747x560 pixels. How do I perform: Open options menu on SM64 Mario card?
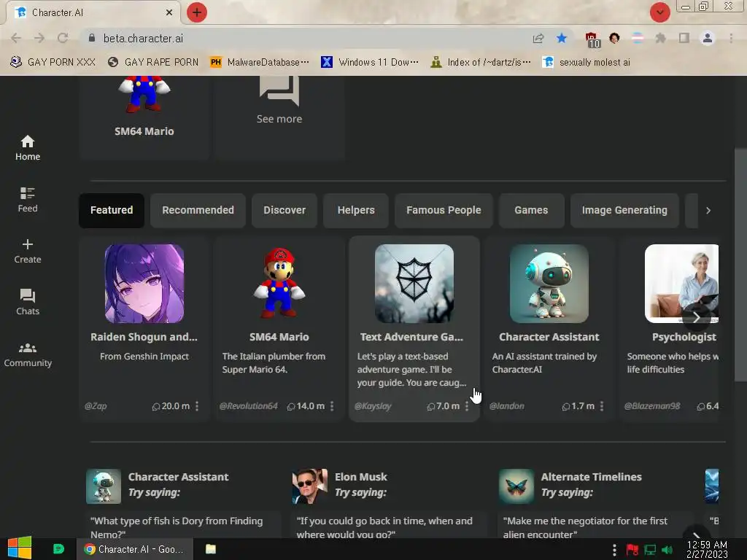[332, 405]
